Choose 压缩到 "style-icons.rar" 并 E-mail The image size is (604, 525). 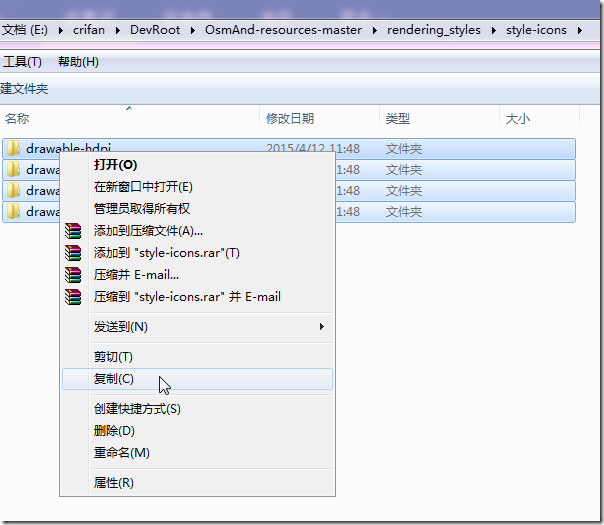click(x=197, y=297)
